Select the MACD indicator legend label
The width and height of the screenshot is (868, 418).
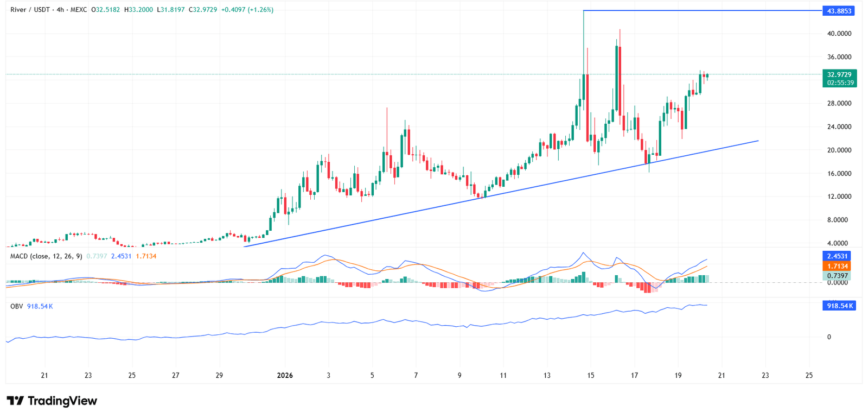point(46,256)
